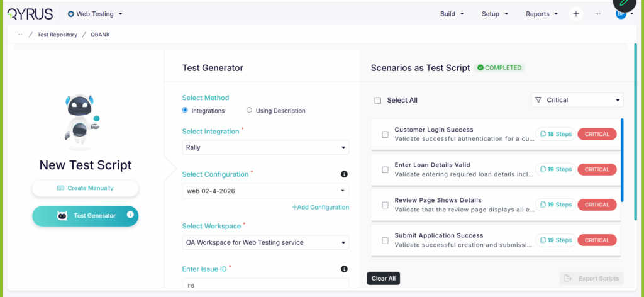This screenshot has height=297, width=644.
Task: Click the user avatar icon
Action: coord(621,14)
